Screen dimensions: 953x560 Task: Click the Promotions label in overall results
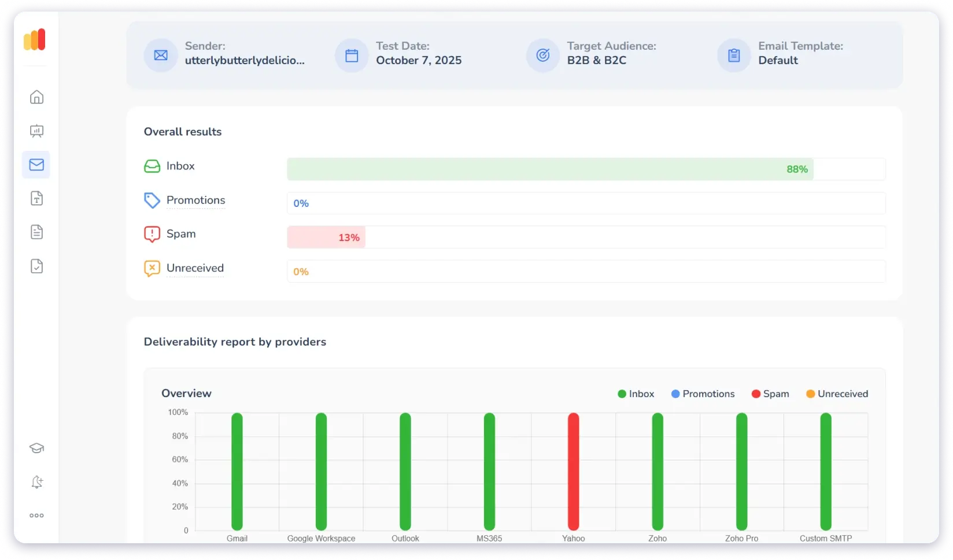tap(195, 200)
